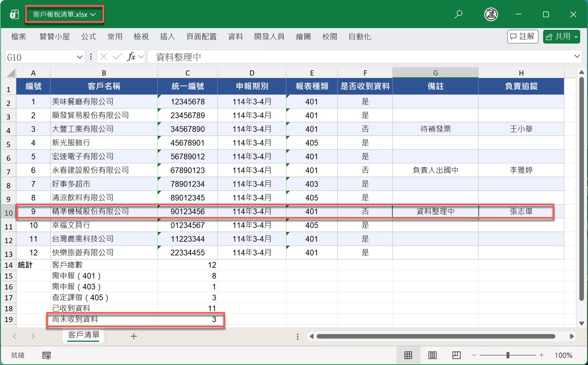Click the sheet tab bar options dots
Image resolution: width=588 pixels, height=365 pixels.
tap(298, 336)
